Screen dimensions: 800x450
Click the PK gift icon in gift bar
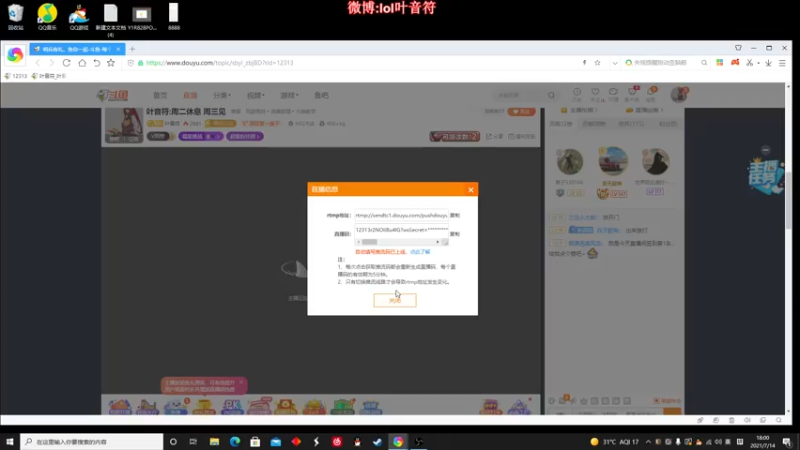(232, 406)
